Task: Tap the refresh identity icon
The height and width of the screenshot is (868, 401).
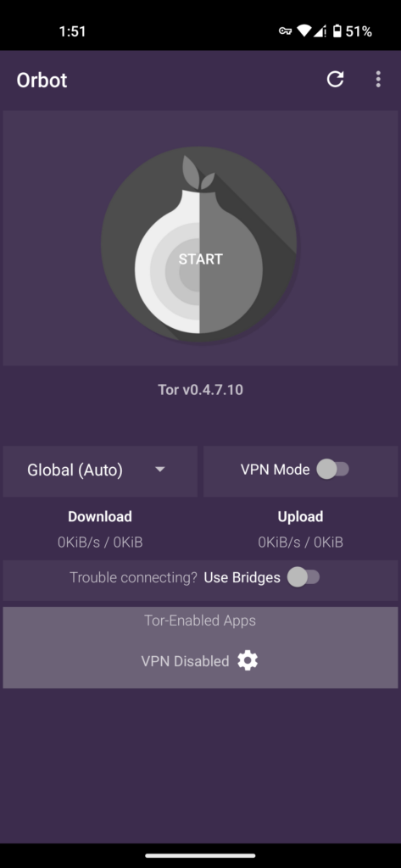Action: (x=335, y=79)
